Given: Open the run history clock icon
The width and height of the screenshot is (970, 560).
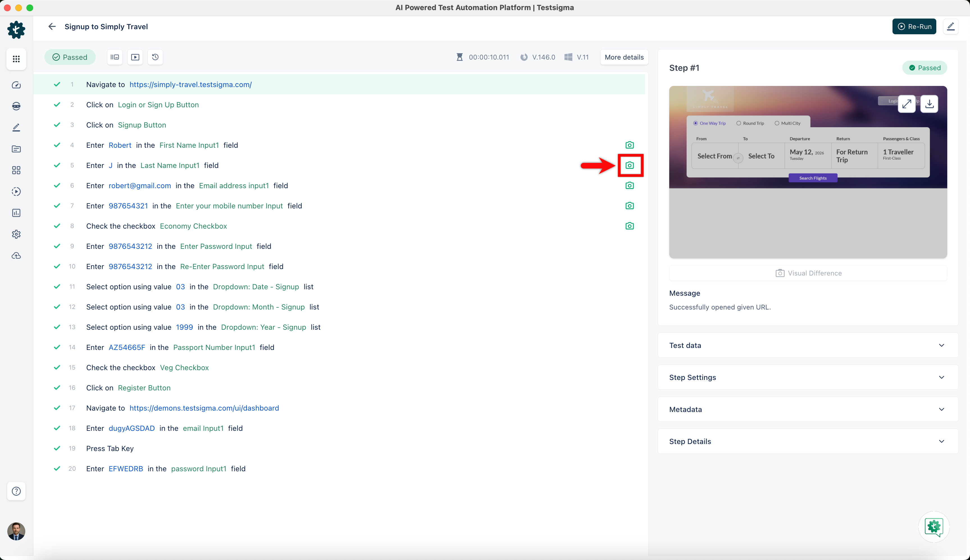Looking at the screenshot, I should pyautogui.click(x=155, y=57).
